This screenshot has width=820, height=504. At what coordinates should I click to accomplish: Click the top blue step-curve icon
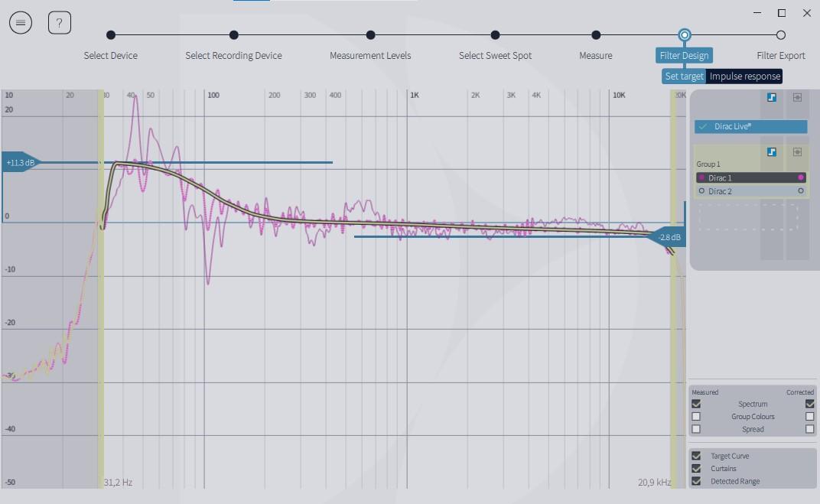pos(773,98)
